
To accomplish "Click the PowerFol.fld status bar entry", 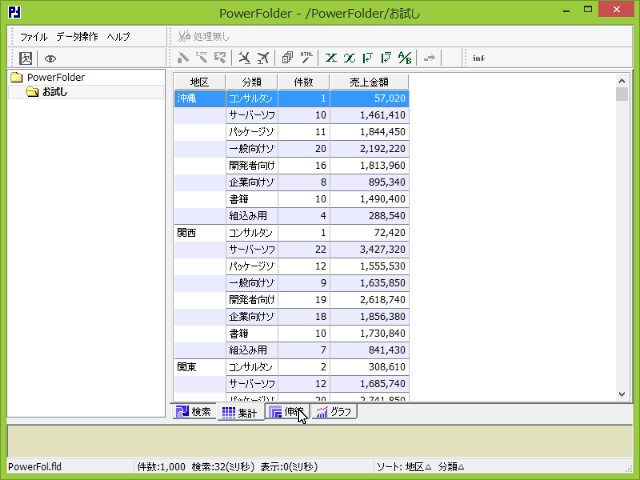I will [35, 467].
